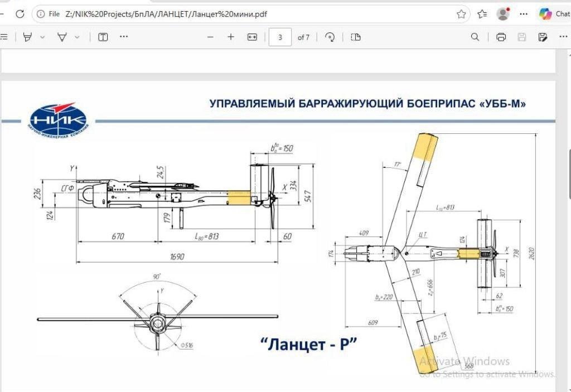Click the vertical scrollbar thumb at right
This screenshot has width=571, height=392.
(x=569, y=174)
